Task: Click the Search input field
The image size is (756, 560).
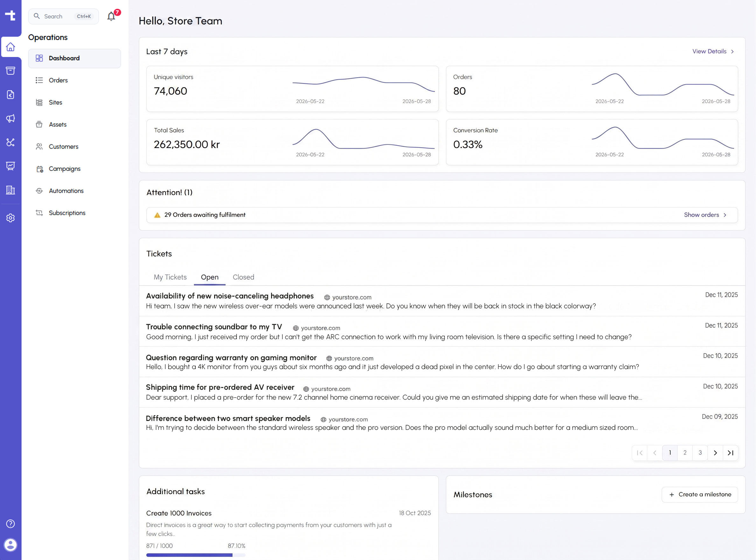Action: [63, 16]
